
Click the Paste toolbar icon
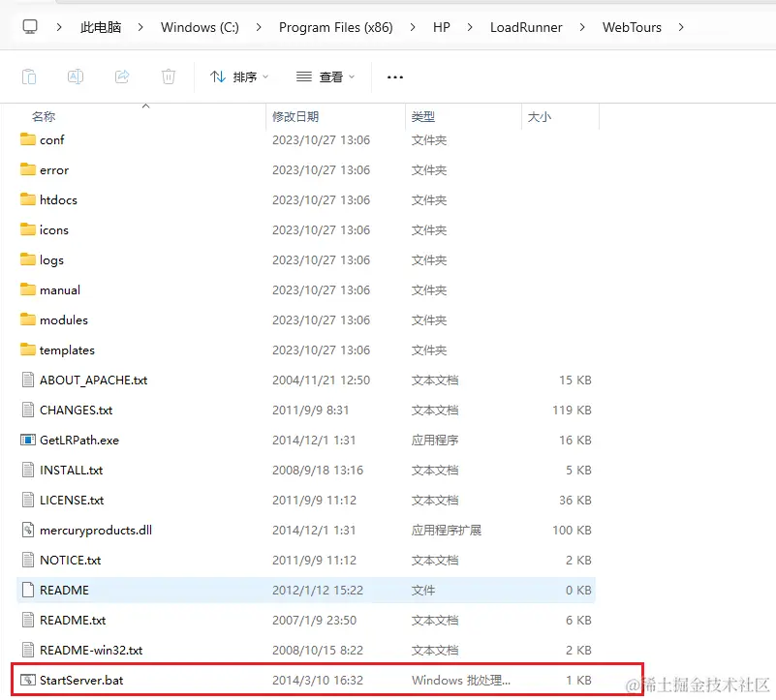(x=29, y=76)
